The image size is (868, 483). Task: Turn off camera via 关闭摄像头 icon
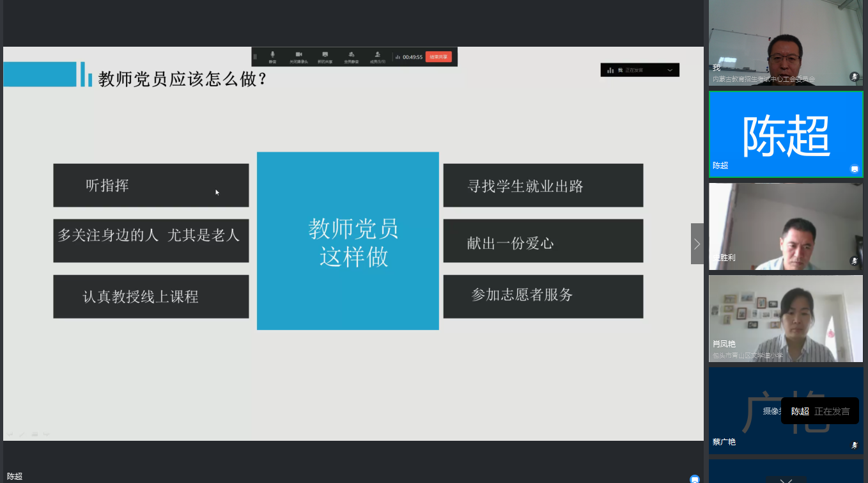click(298, 56)
